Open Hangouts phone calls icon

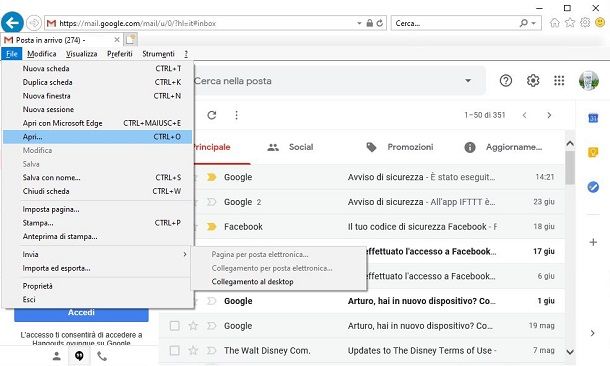102,356
